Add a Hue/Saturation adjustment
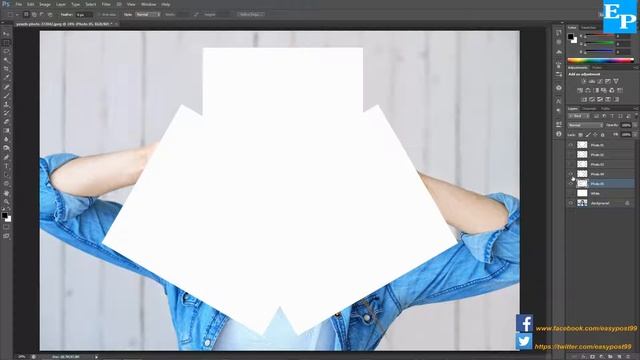Screen dimensions: 640x360 click(580, 90)
